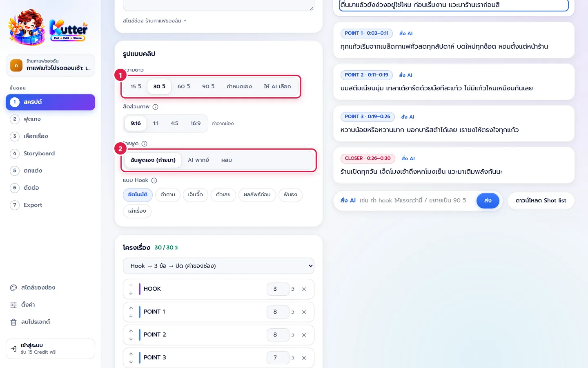Show info icon next to Hook style

154,180
